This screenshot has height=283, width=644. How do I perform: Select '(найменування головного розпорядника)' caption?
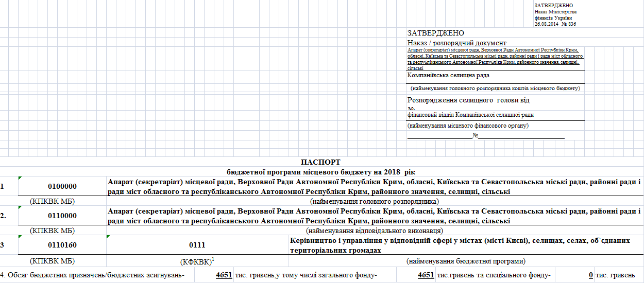(375, 201)
